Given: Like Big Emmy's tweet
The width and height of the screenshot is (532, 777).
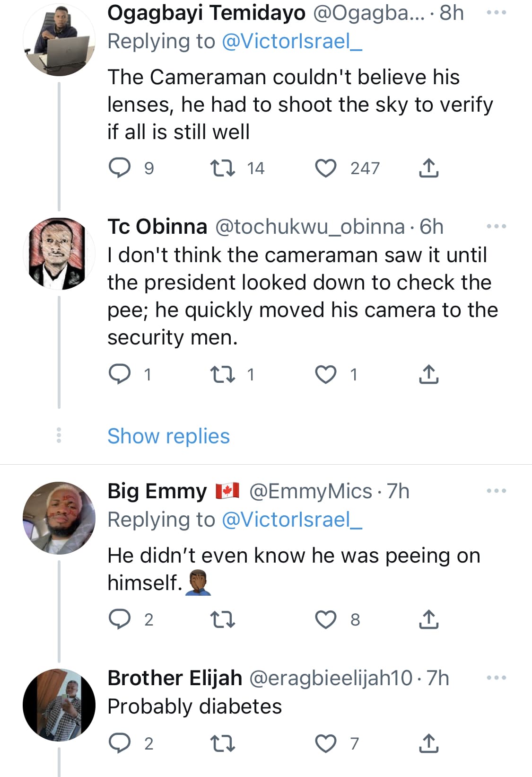Looking at the screenshot, I should click(x=326, y=619).
